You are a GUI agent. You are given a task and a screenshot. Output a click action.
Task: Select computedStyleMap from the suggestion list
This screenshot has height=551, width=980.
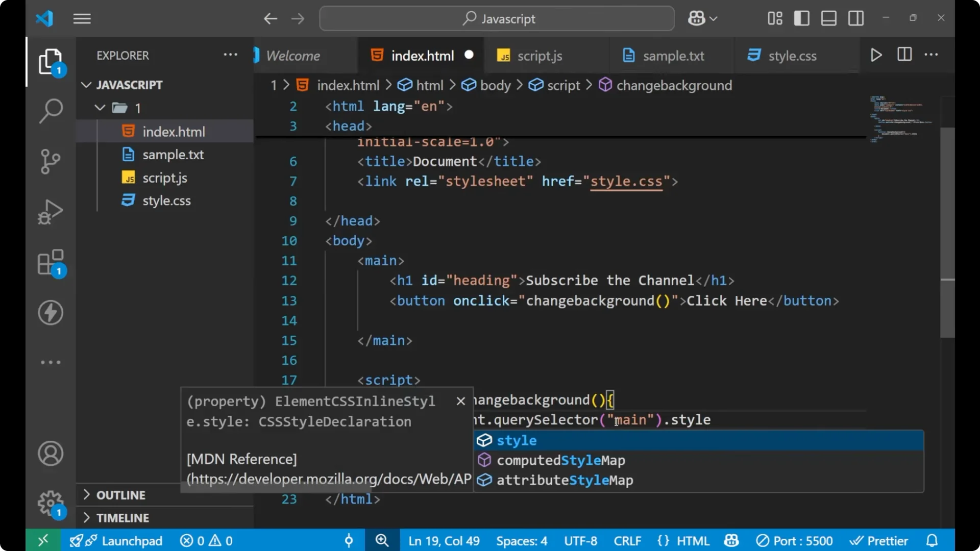560,460
